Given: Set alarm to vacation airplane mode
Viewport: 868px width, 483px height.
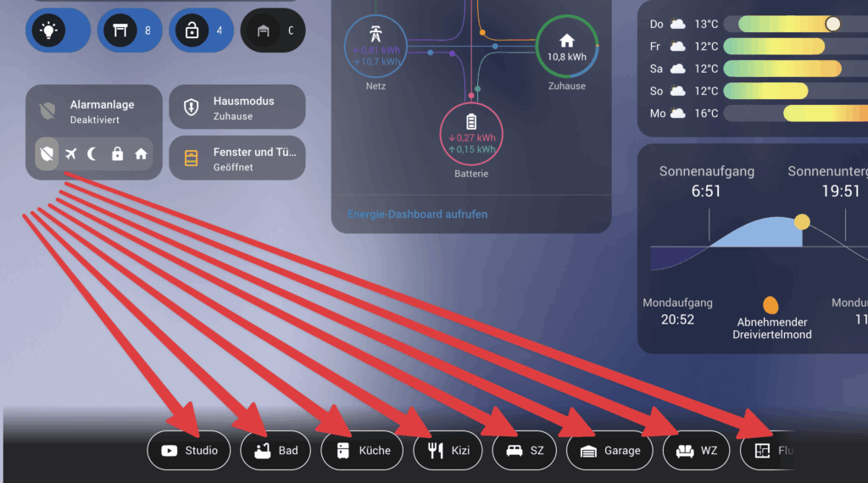Looking at the screenshot, I should click(70, 153).
